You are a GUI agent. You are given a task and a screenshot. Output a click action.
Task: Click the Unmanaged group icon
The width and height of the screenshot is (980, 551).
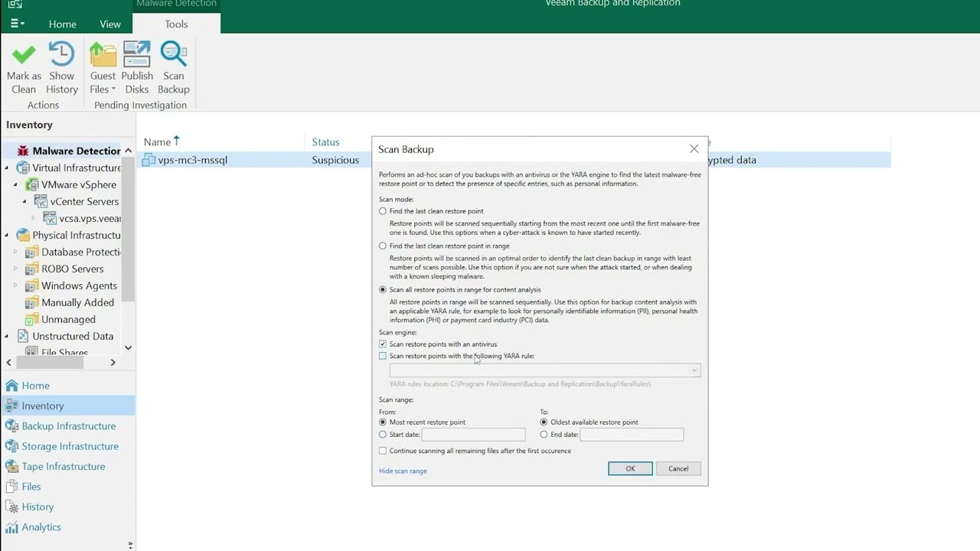(32, 319)
